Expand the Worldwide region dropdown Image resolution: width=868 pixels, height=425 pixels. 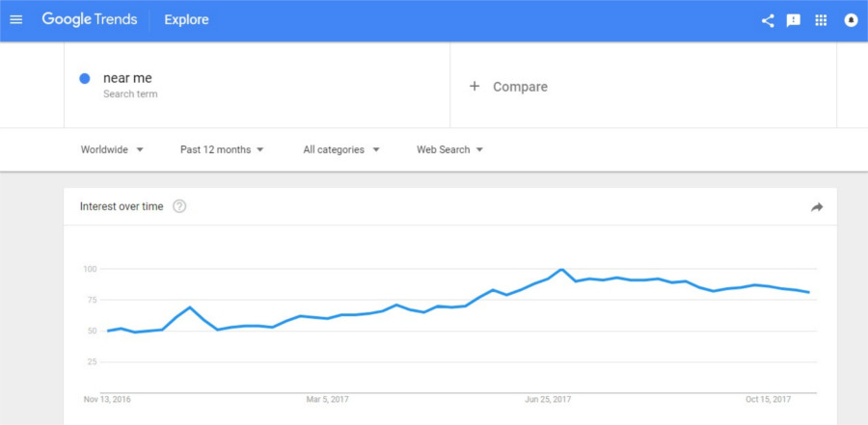tap(112, 149)
